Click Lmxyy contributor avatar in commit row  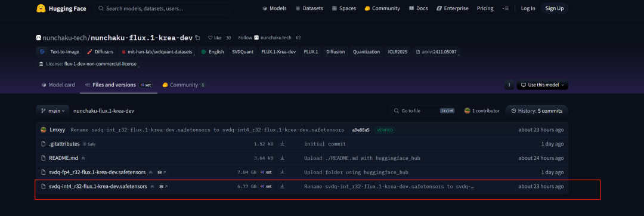tap(44, 129)
